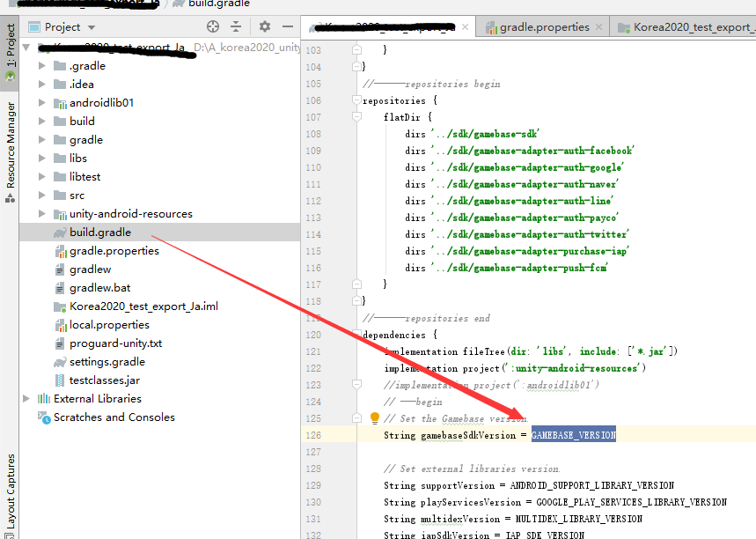Collapse the fold marker at line 117
The height and width of the screenshot is (539, 756).
356,285
